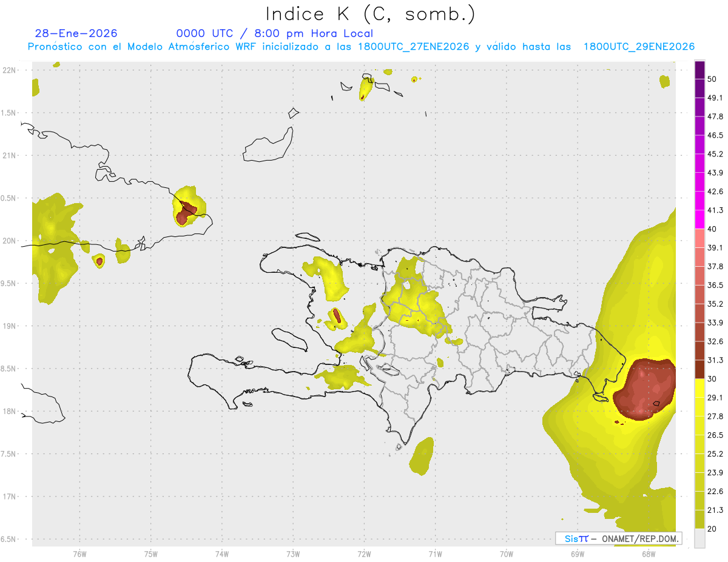The width and height of the screenshot is (728, 562).
Task: Click the "30" value on the color scale
Action: coord(712,379)
